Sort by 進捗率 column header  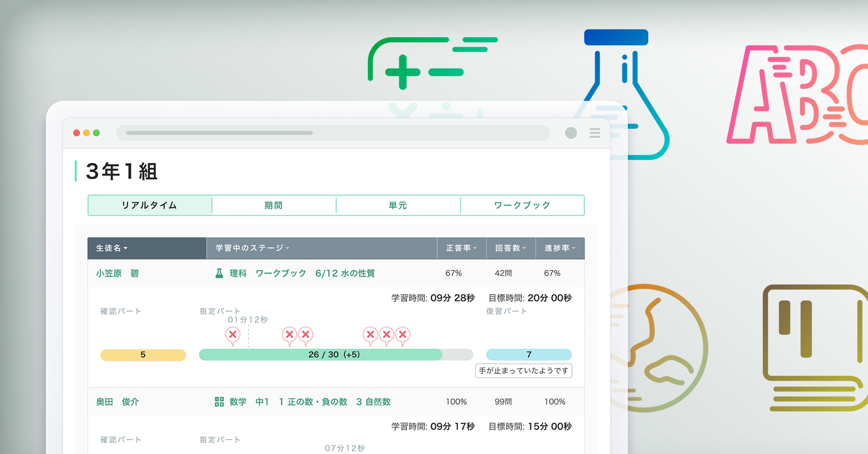pyautogui.click(x=560, y=248)
